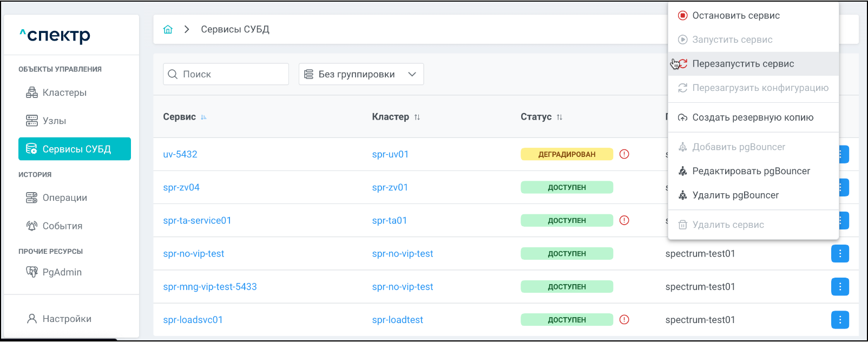The width and height of the screenshot is (868, 342).
Task: Open spr-loadtest cluster link
Action: point(397,320)
